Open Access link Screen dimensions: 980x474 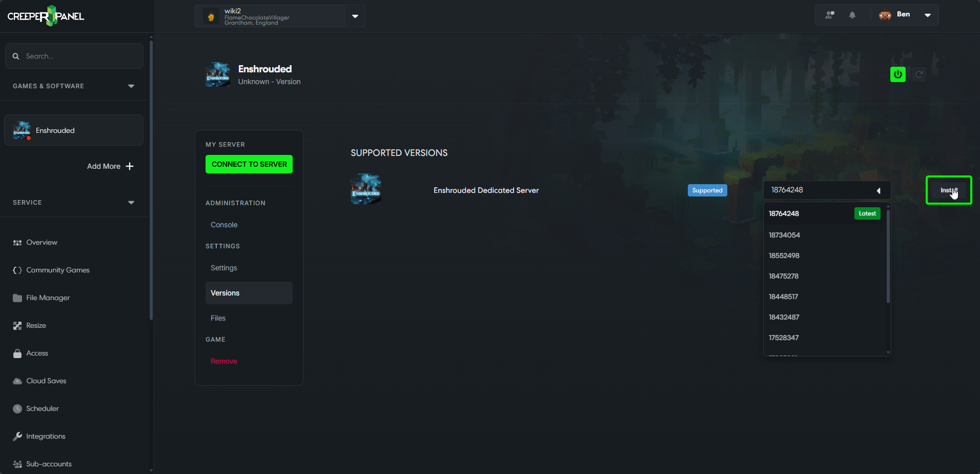pyautogui.click(x=37, y=353)
